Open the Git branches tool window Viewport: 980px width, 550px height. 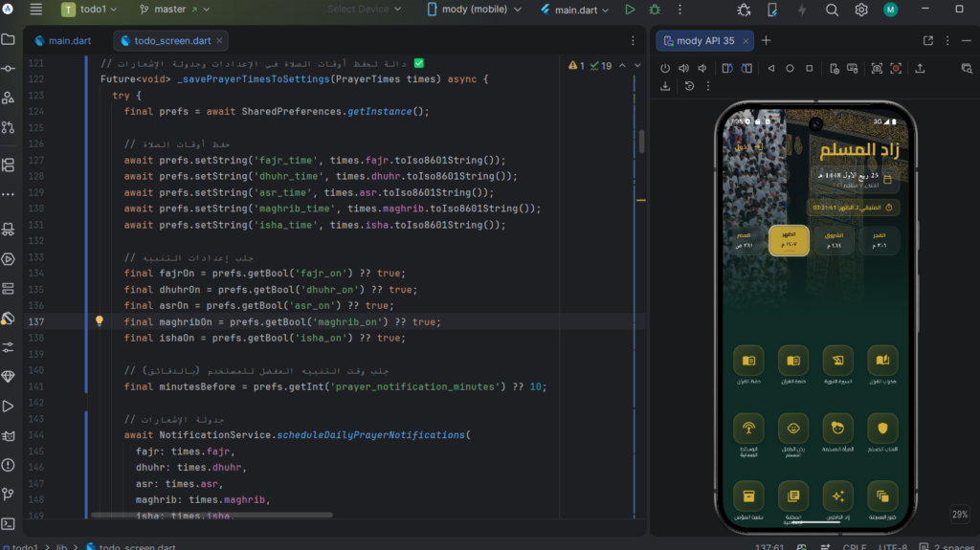coord(8,495)
